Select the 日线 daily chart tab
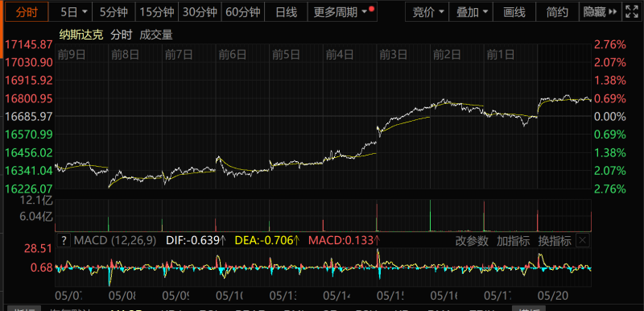Viewport: 644px width, 311px height. point(286,12)
